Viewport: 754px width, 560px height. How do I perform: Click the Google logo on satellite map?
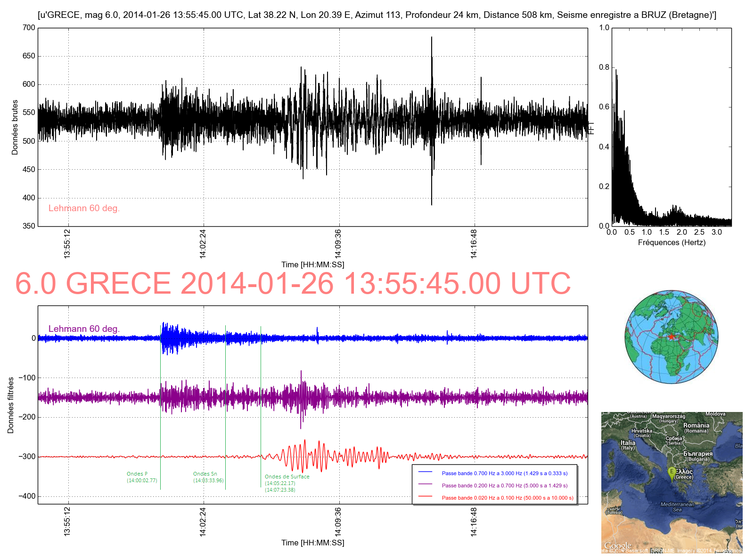[617, 546]
